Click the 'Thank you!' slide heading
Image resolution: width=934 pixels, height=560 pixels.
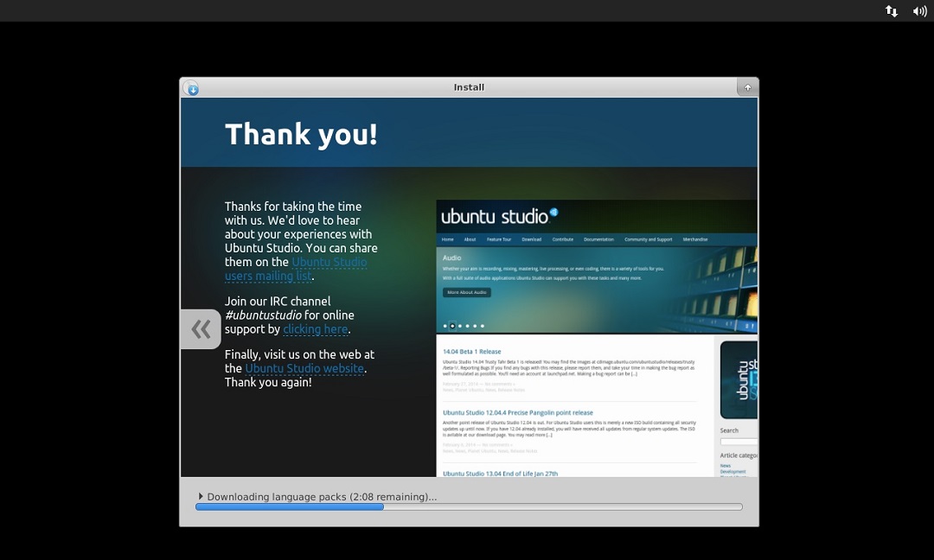(301, 135)
